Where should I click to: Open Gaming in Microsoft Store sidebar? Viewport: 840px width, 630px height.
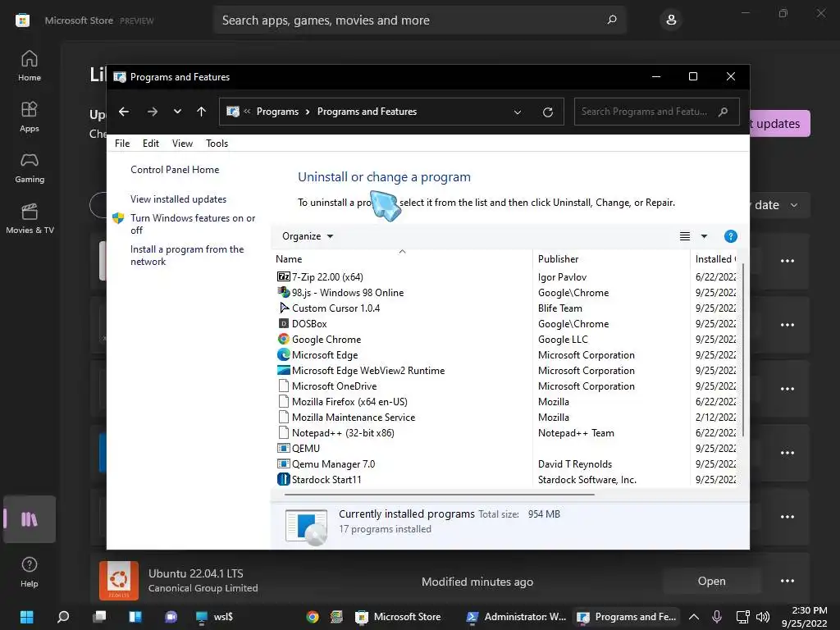30,167
